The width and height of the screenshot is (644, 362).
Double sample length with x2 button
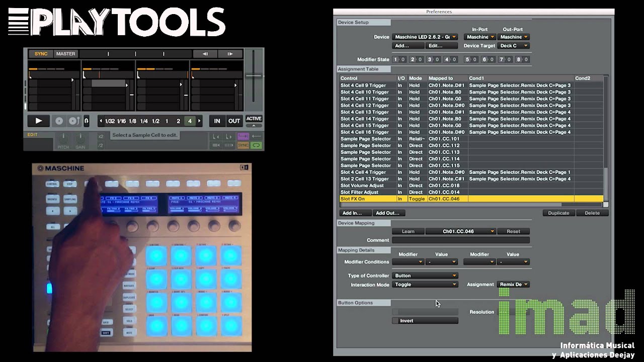tap(101, 136)
